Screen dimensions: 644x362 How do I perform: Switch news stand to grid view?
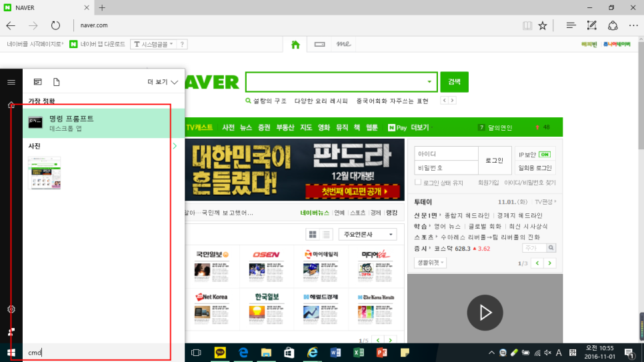point(313,234)
